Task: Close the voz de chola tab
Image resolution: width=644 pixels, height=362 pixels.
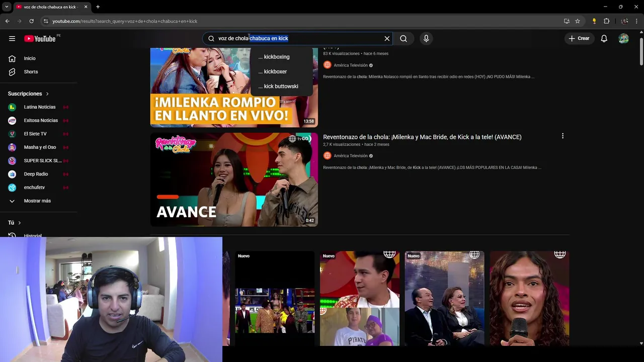Action: [86, 7]
